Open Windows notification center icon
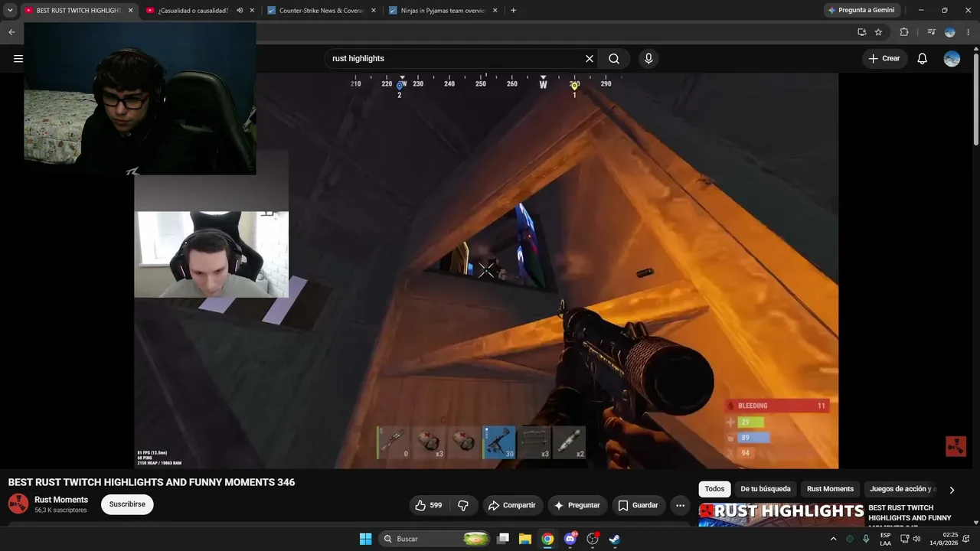Image resolution: width=980 pixels, height=551 pixels. click(x=966, y=539)
